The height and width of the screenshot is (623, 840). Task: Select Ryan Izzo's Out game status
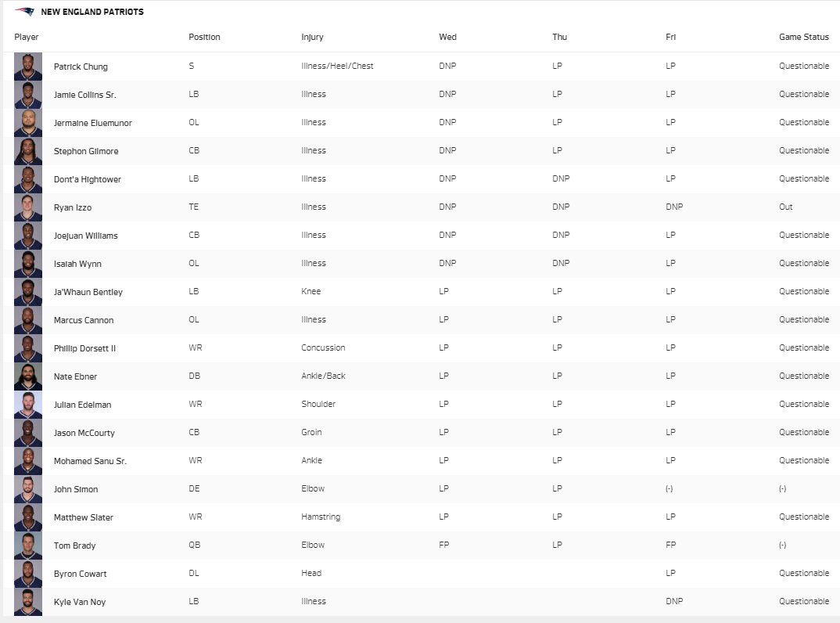coord(785,207)
